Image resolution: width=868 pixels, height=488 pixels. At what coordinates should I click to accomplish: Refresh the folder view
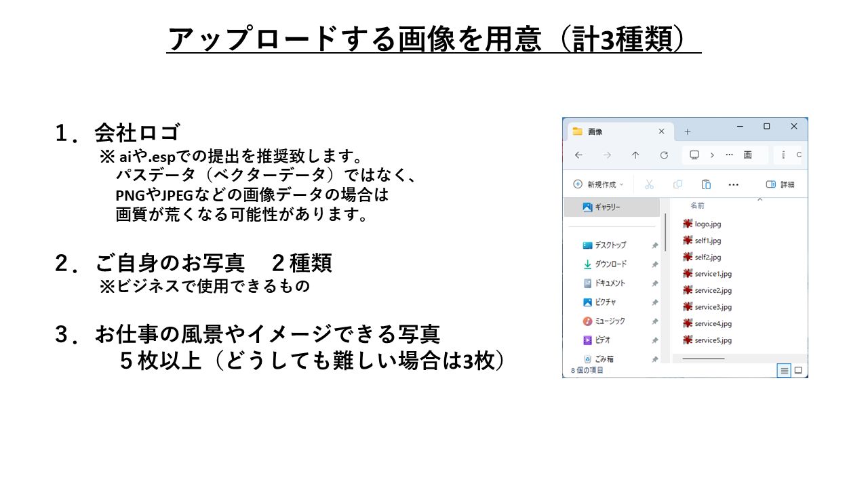[664, 155]
